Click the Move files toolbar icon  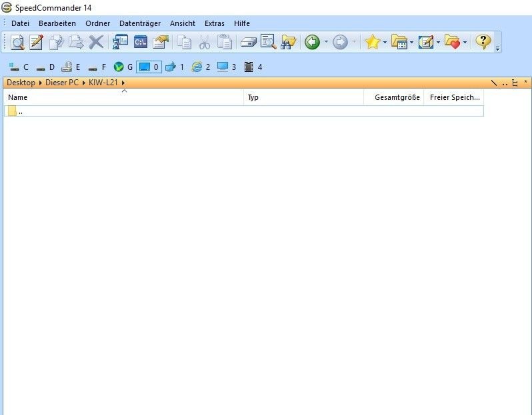point(76,43)
